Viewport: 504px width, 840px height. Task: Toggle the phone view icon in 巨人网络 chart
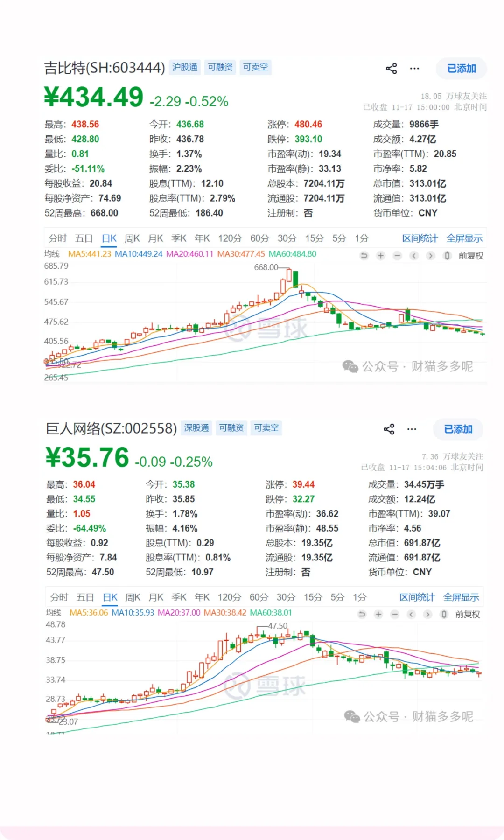click(x=444, y=614)
